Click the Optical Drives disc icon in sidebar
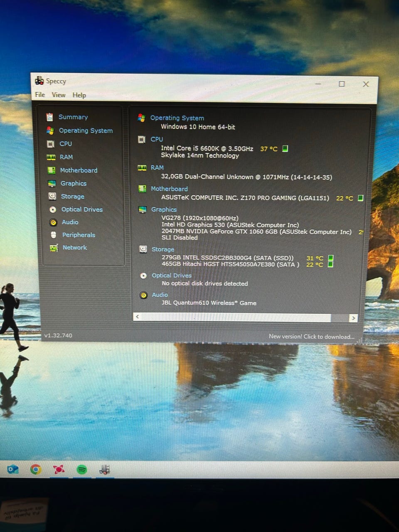This screenshot has height=532, width=399. coord(53,209)
